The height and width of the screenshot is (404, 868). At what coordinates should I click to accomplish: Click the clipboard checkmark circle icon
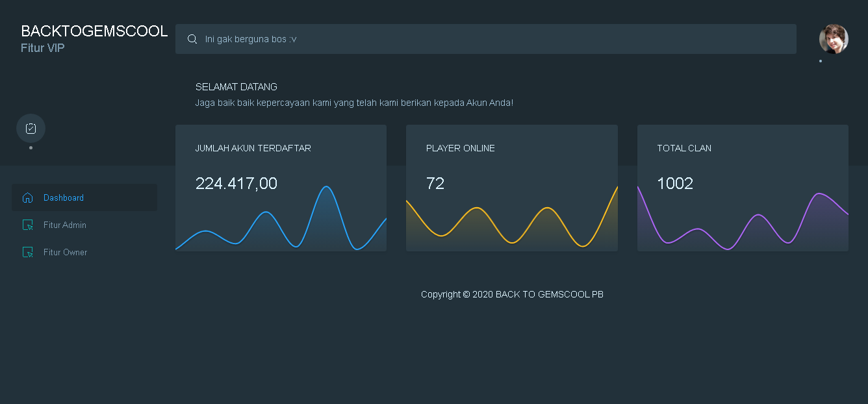pyautogui.click(x=31, y=129)
